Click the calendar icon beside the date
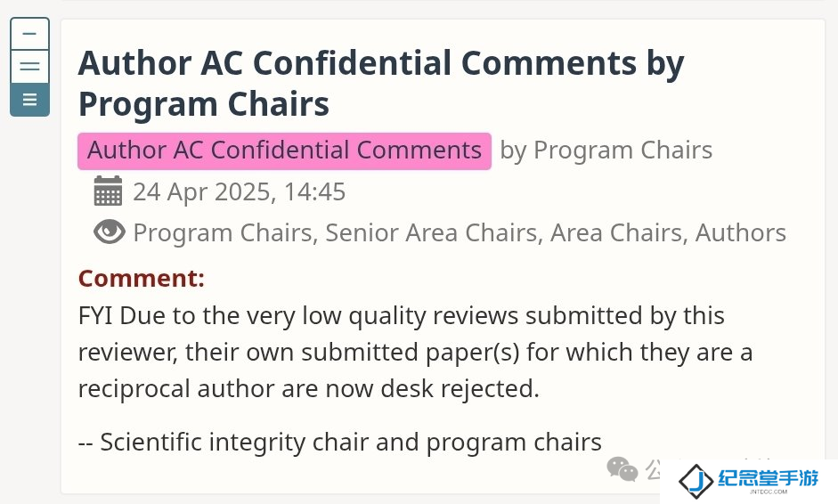The width and height of the screenshot is (838, 504). coord(108,191)
